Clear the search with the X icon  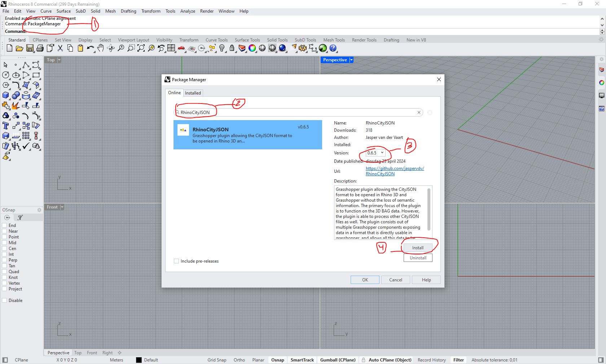[419, 112]
